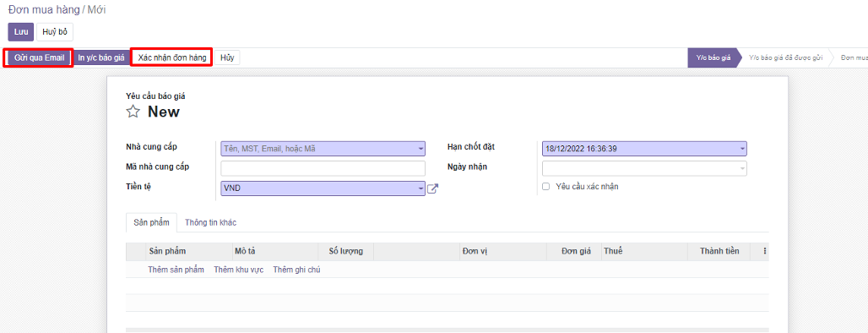Click the Thuế column header
Screen dimensions: 868x333
point(644,252)
